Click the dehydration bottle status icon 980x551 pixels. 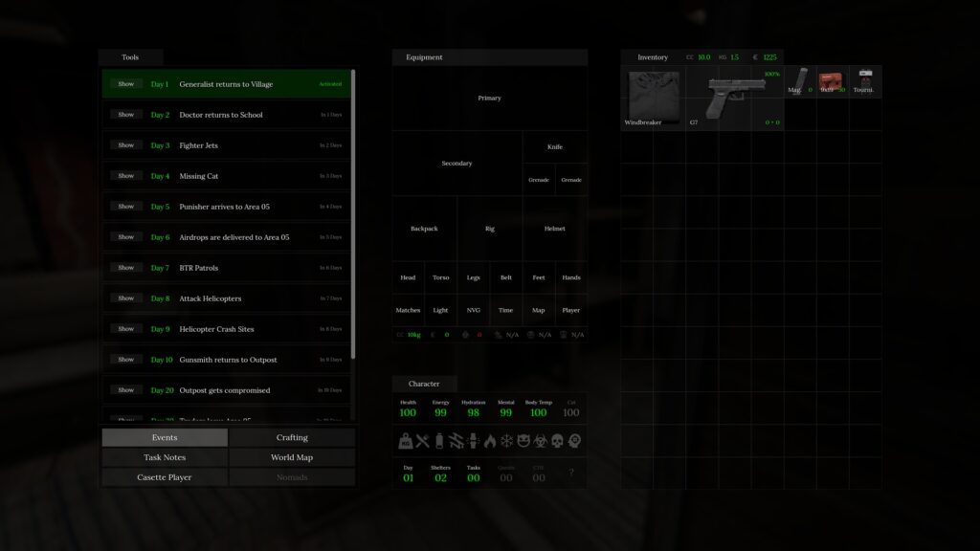point(439,441)
